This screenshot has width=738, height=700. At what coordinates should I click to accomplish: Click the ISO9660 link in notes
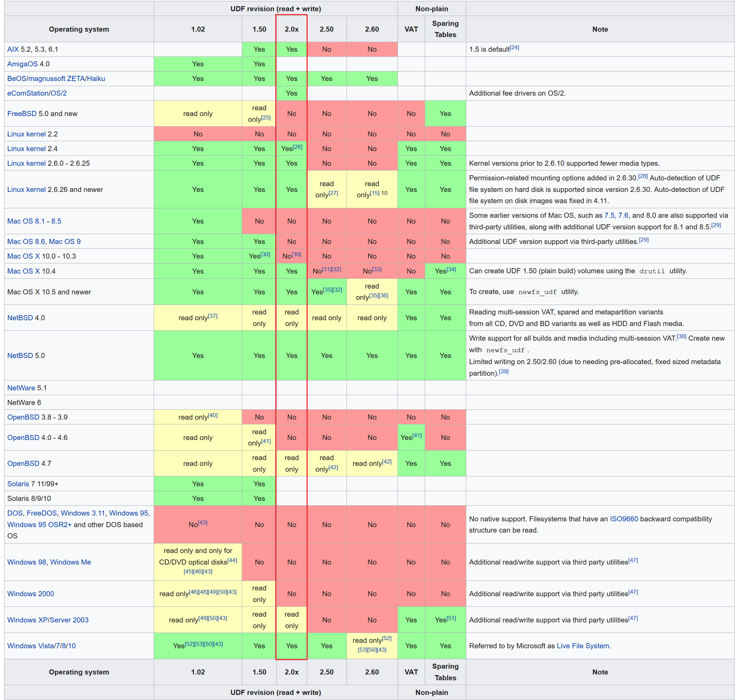(x=623, y=519)
